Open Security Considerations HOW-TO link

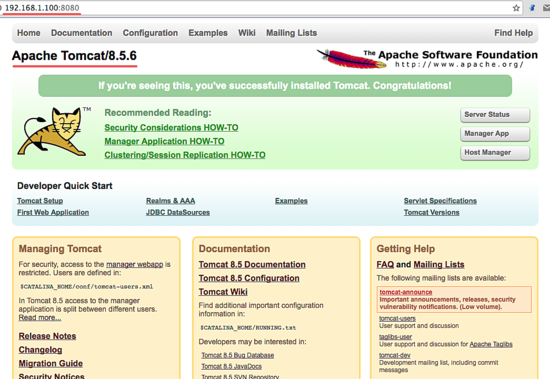(x=171, y=128)
